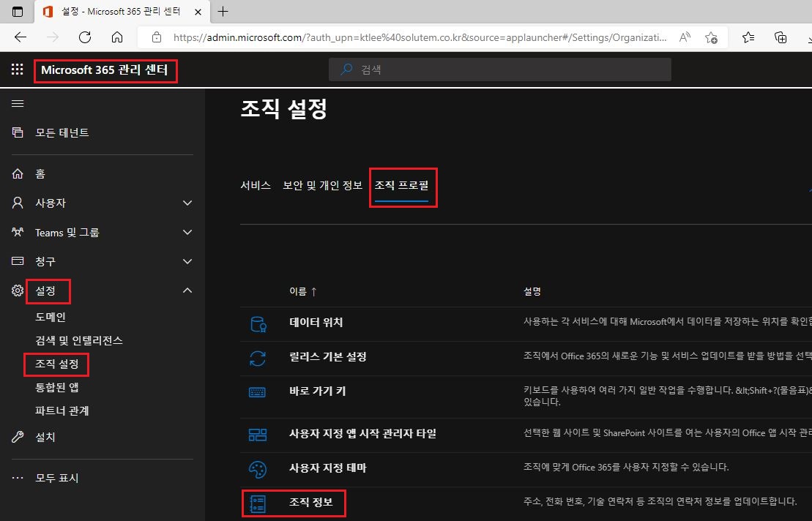Click the 사용자 person icon
Image resolution: width=812 pixels, height=521 pixels.
tap(18, 203)
